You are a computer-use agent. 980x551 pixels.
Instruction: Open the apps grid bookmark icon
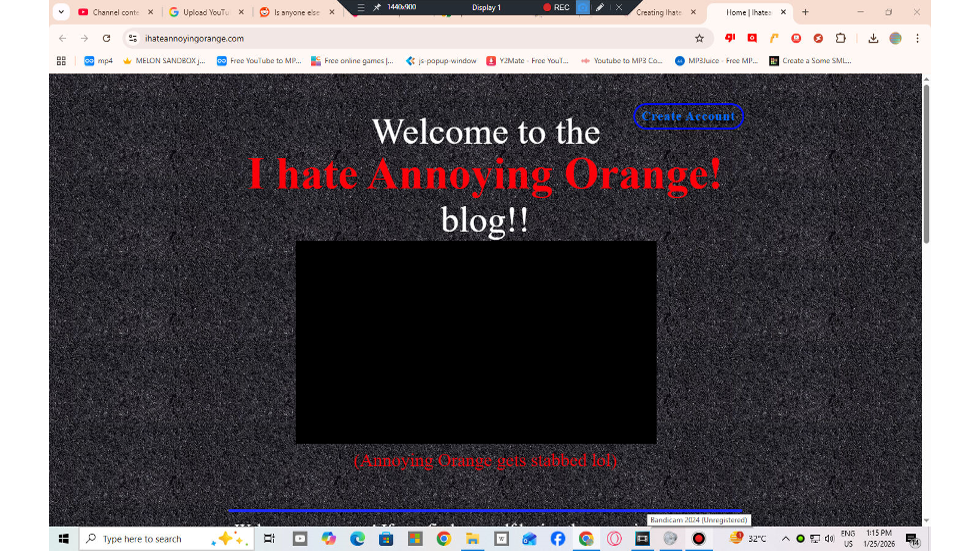[x=61, y=61]
